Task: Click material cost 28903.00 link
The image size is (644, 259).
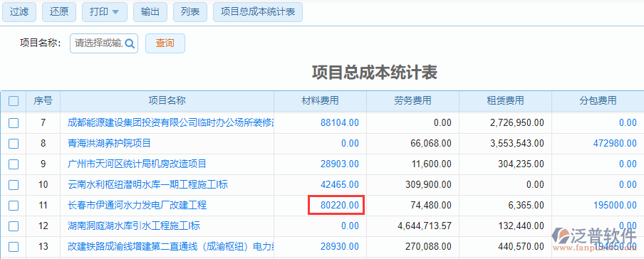Action: [x=340, y=164]
